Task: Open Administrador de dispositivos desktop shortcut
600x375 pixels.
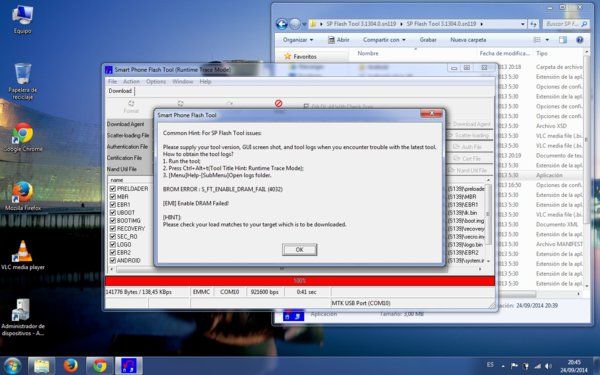Action: coord(23,317)
